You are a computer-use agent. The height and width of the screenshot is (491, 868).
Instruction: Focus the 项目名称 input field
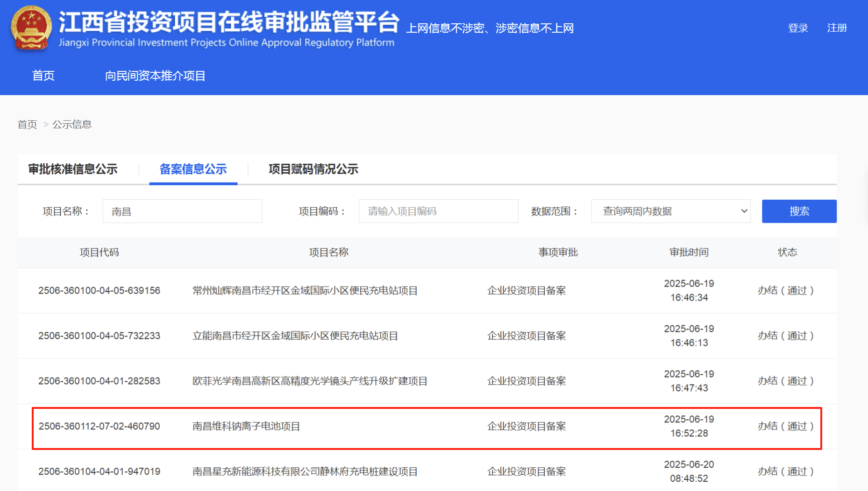click(x=182, y=211)
